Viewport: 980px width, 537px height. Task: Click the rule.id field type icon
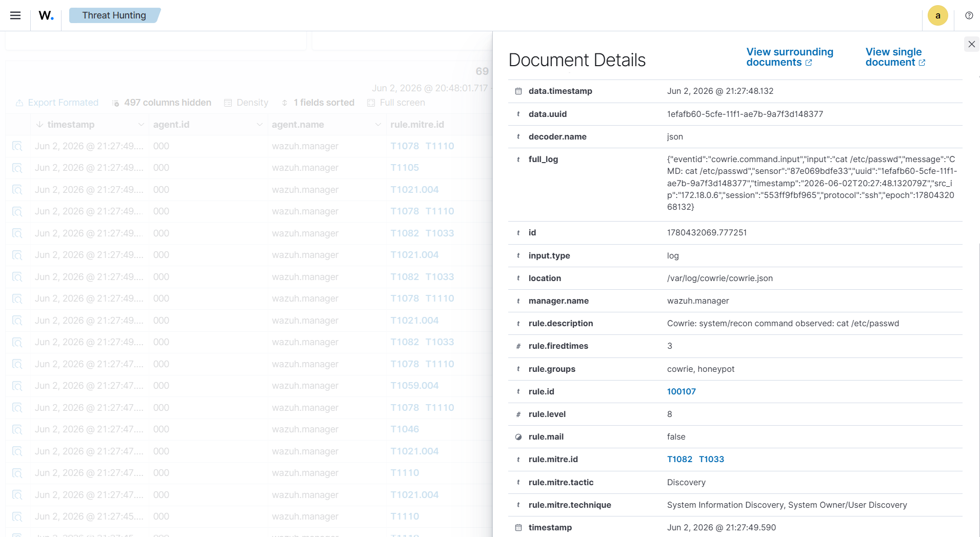[518, 391]
